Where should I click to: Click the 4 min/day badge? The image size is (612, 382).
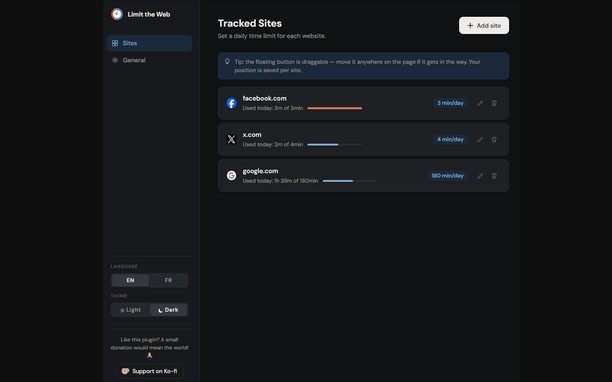click(450, 139)
